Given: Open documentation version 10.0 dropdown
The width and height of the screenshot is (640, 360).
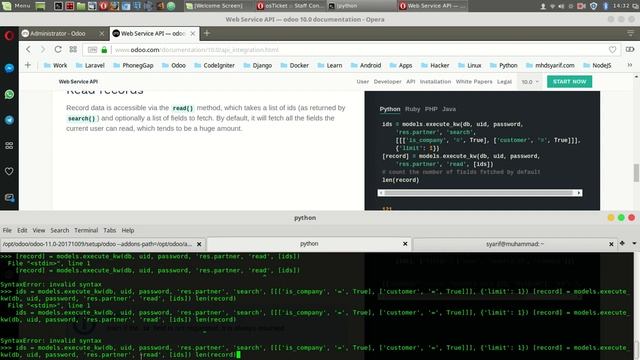Looking at the screenshot, I should click(x=530, y=82).
